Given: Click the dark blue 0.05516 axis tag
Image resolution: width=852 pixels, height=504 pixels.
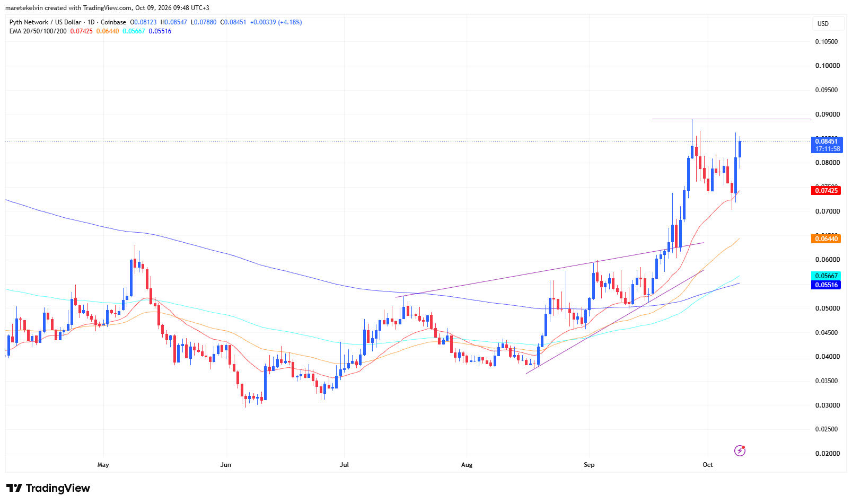Looking at the screenshot, I should (826, 285).
